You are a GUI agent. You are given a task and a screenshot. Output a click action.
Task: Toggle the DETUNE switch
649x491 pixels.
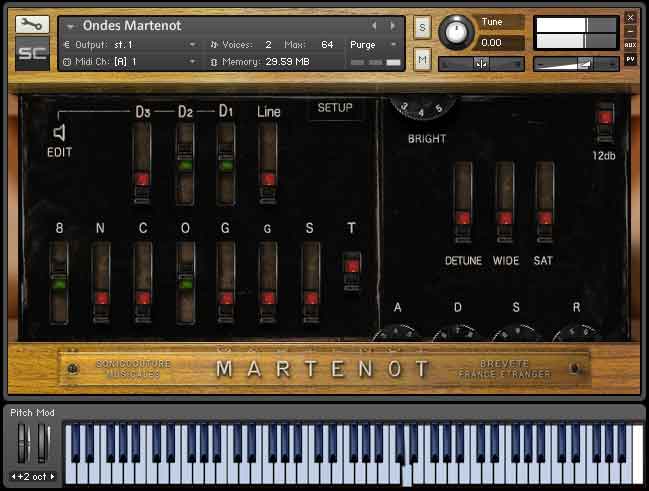point(463,203)
